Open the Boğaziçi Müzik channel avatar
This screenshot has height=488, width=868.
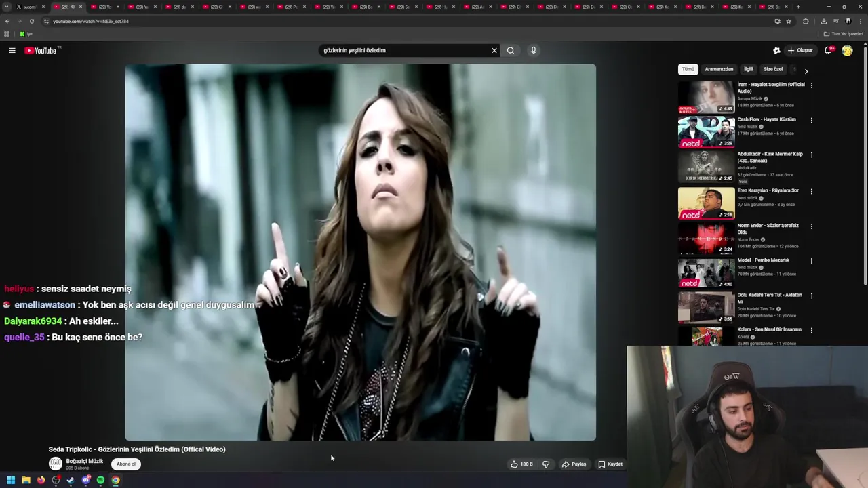coord(55,464)
